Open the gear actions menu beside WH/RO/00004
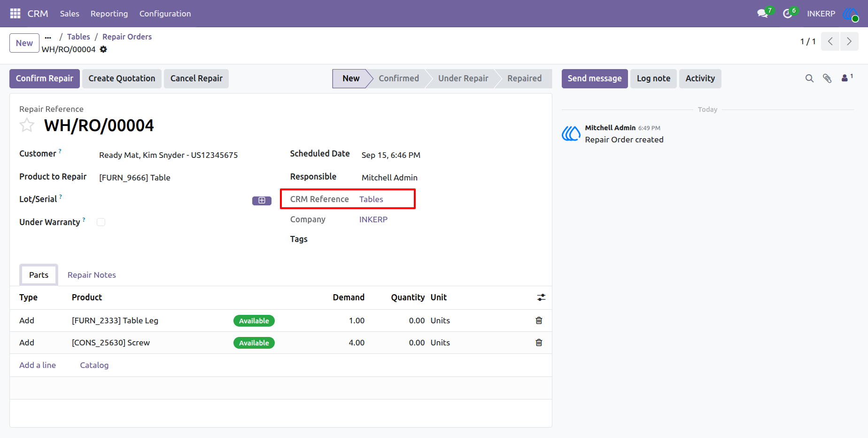Image resolution: width=868 pixels, height=438 pixels. pos(103,49)
